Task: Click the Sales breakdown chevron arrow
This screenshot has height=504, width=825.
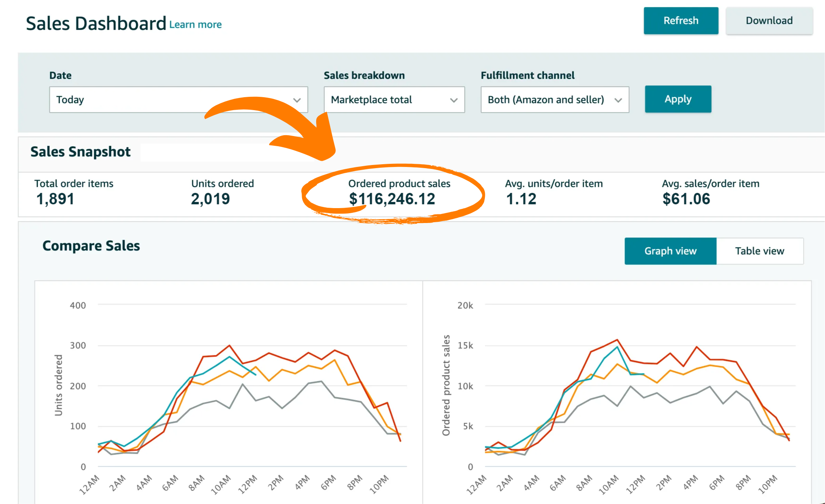Action: [x=454, y=100]
